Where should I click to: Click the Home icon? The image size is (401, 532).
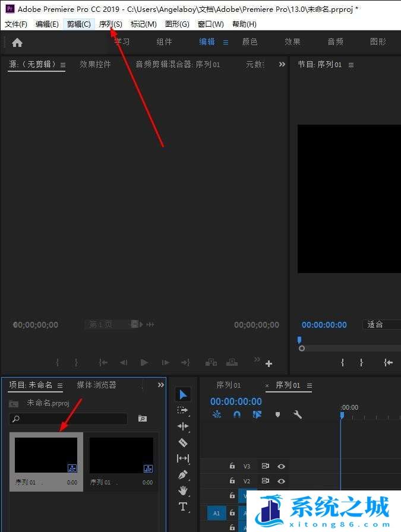17,42
